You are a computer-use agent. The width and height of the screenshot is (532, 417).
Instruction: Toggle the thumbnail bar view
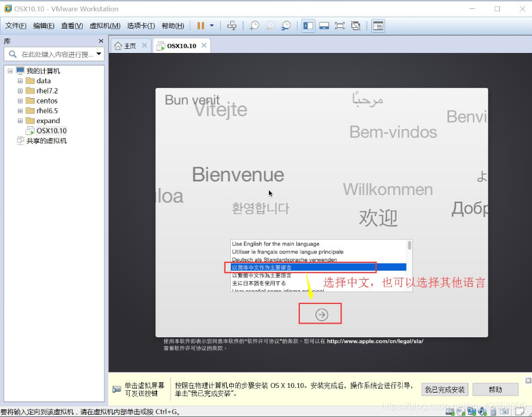click(324, 26)
